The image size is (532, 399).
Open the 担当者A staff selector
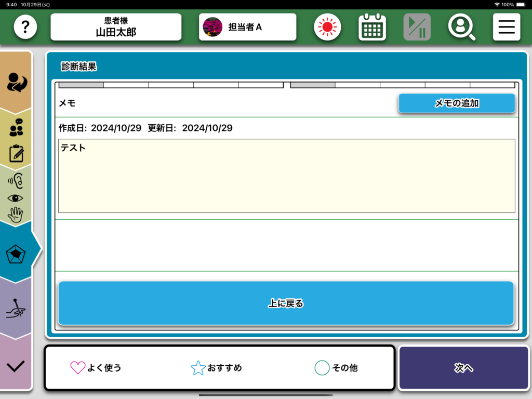pyautogui.click(x=247, y=27)
